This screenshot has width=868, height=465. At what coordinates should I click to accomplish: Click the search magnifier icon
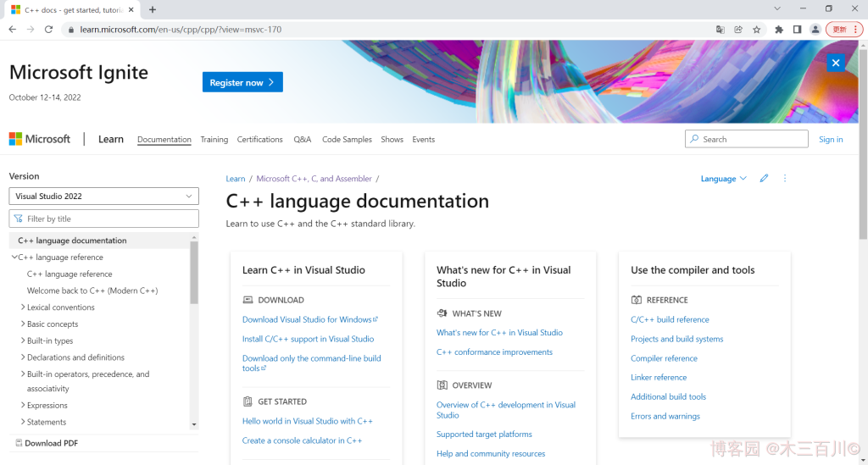tap(694, 139)
